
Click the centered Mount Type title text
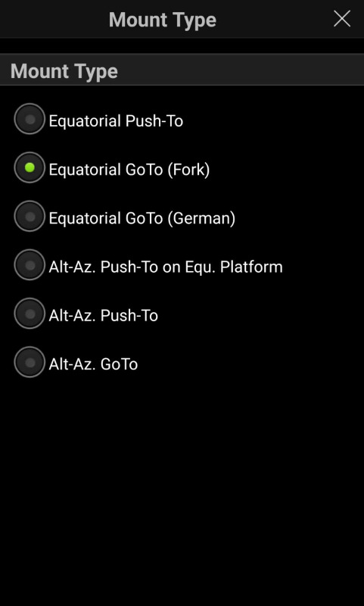pyautogui.click(x=163, y=20)
